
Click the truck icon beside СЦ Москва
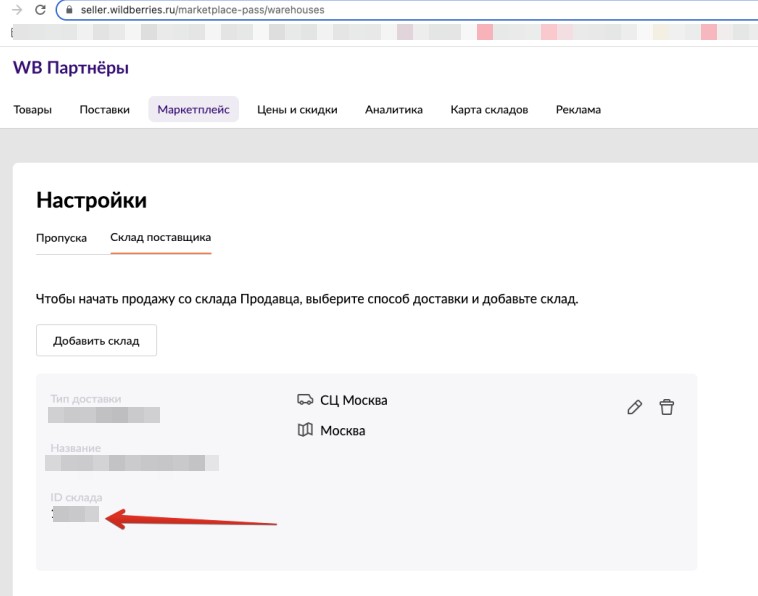305,400
